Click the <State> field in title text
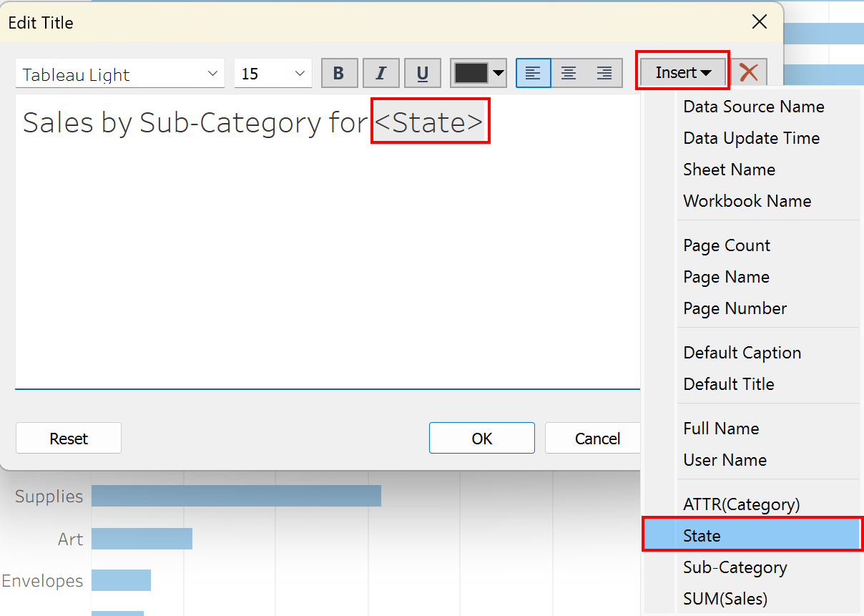The image size is (864, 616). [x=430, y=122]
